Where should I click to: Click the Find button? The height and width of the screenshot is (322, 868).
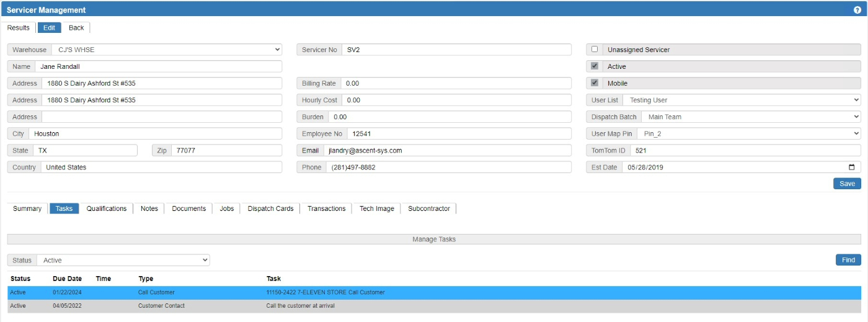(x=848, y=260)
